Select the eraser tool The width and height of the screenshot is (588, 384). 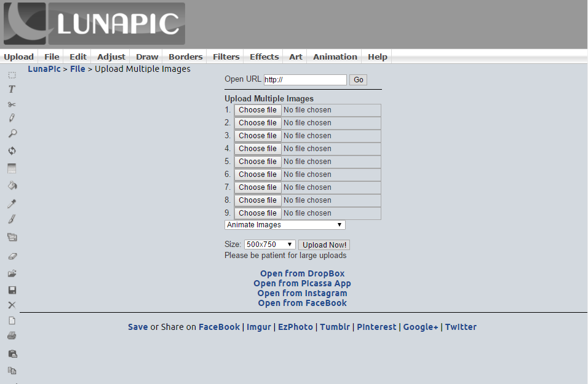[12, 256]
